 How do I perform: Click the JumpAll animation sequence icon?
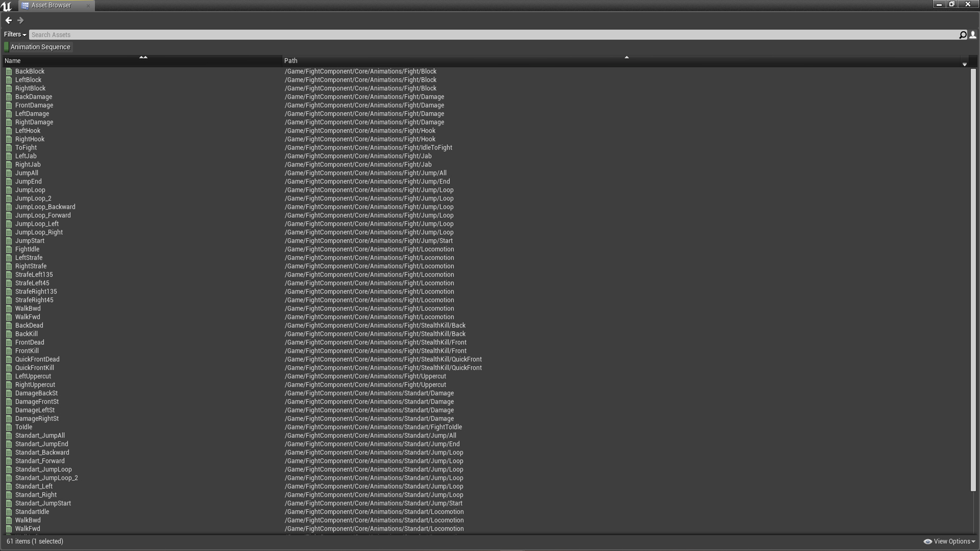click(x=8, y=173)
